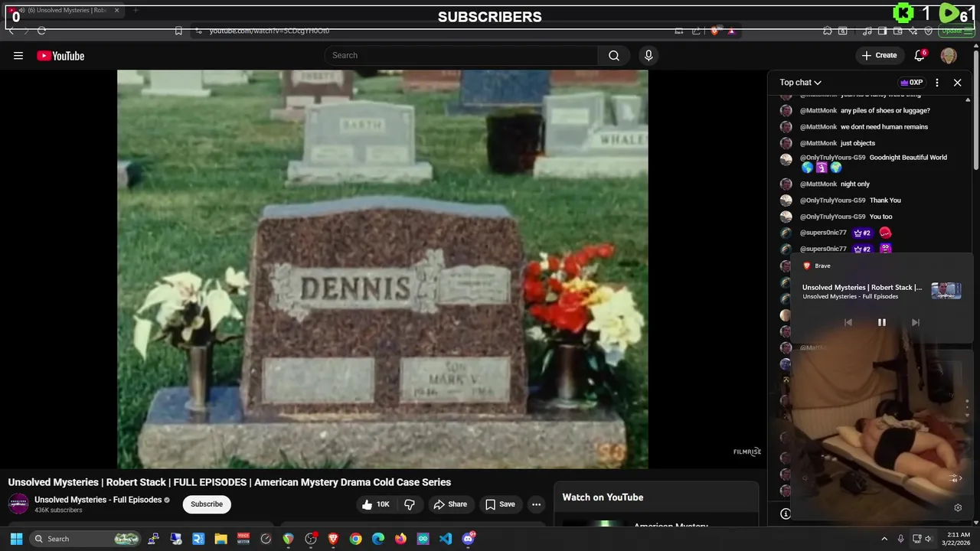Open browser extensions puzzle icon
Viewport: 980px width, 551px height.
pyautogui.click(x=828, y=31)
